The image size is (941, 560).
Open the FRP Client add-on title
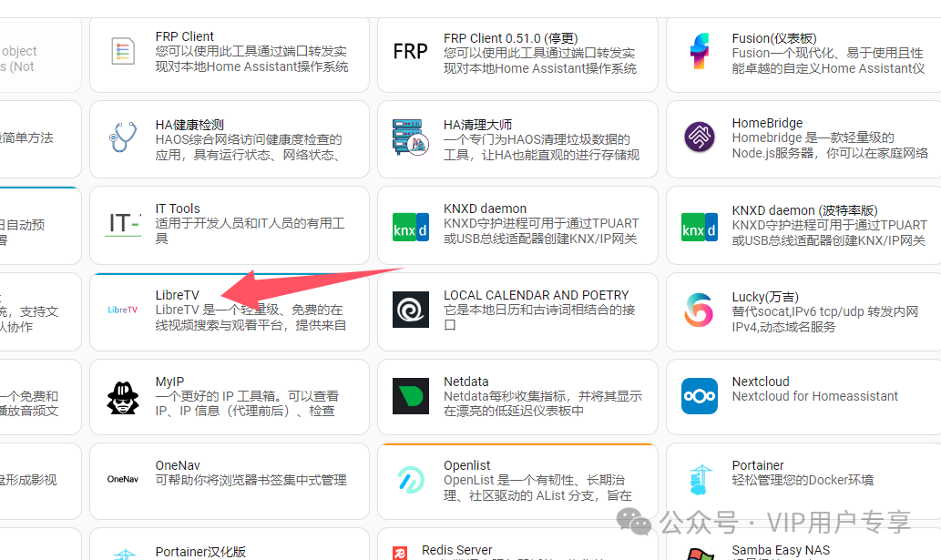[x=184, y=36]
